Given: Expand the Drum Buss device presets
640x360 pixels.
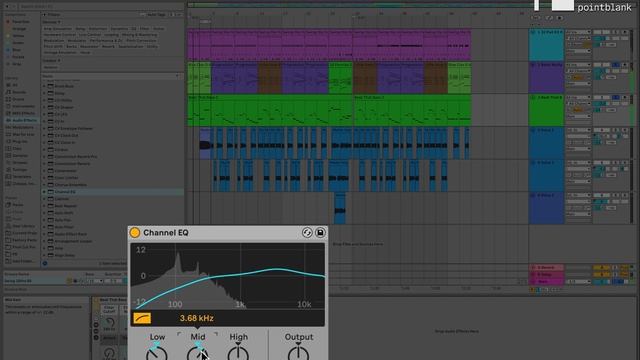Looking at the screenshot, I should coord(44,86).
